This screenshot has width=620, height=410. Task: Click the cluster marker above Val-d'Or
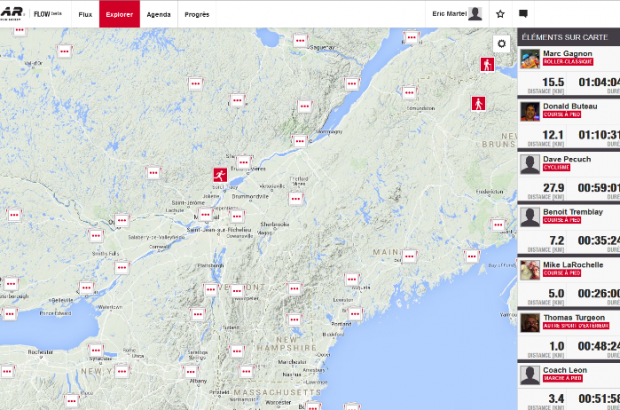pos(18,29)
